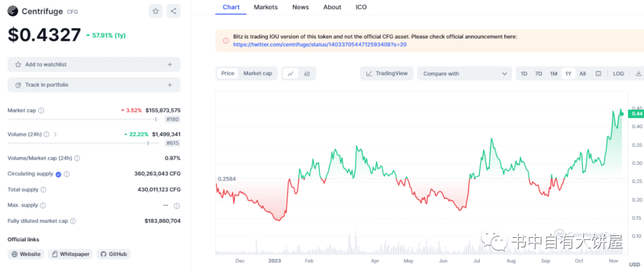
Task: Toggle LOG scale on chart
Action: (618, 74)
